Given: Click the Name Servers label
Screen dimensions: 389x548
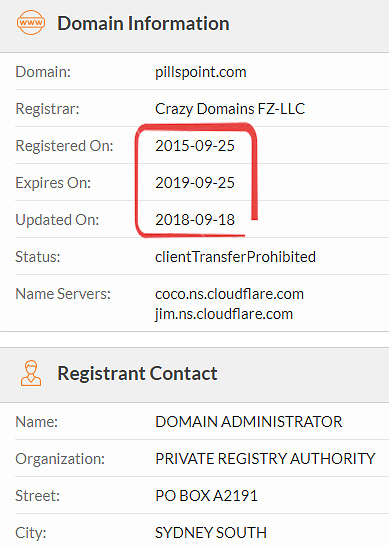Looking at the screenshot, I should (x=63, y=294).
